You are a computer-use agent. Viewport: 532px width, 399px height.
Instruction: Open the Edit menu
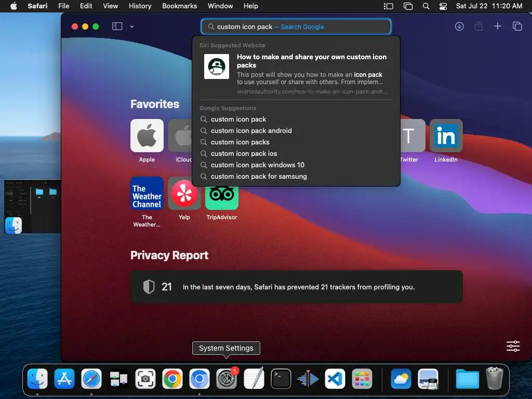click(x=86, y=6)
